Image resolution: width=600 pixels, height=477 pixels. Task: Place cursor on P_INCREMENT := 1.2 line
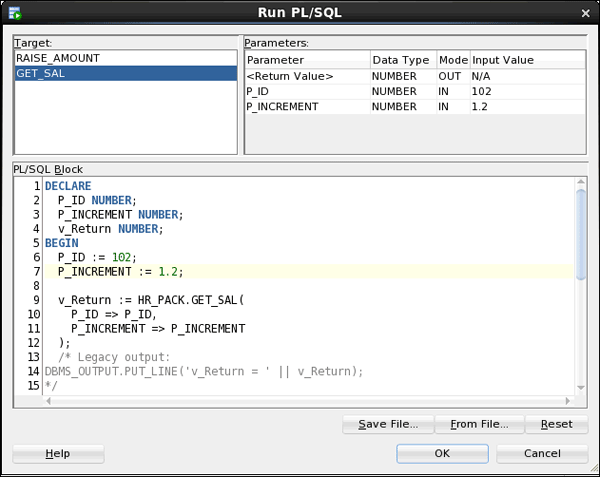tap(120, 271)
